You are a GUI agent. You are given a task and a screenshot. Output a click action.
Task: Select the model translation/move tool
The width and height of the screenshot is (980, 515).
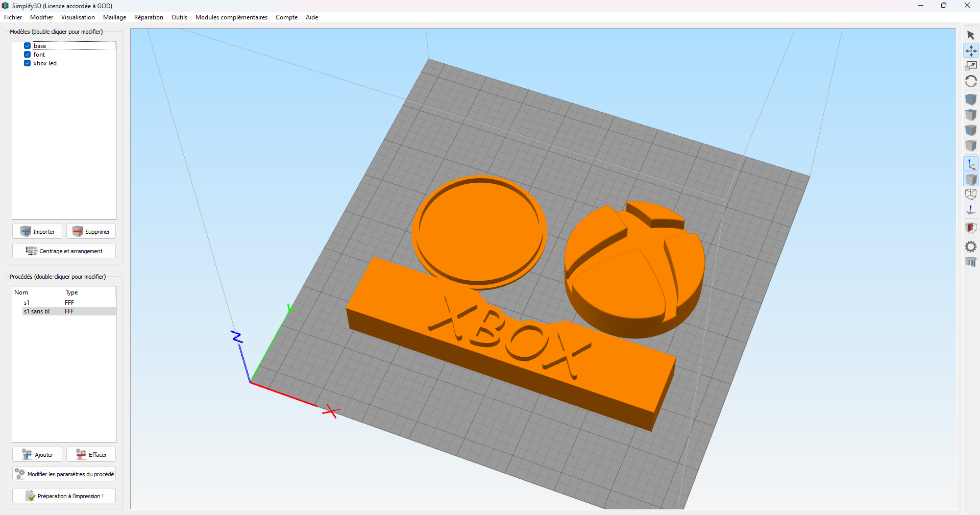pos(971,51)
